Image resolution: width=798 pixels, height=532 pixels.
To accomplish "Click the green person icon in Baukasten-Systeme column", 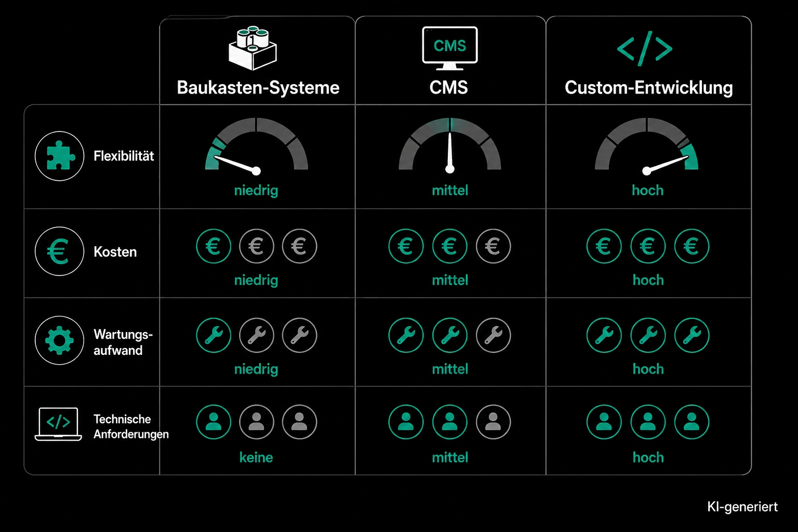I will pos(214,422).
